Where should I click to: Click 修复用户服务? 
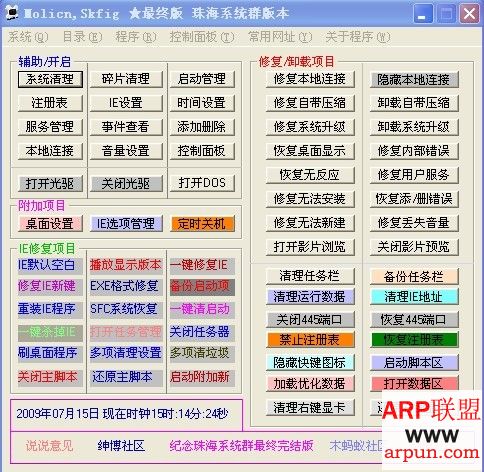click(x=414, y=175)
